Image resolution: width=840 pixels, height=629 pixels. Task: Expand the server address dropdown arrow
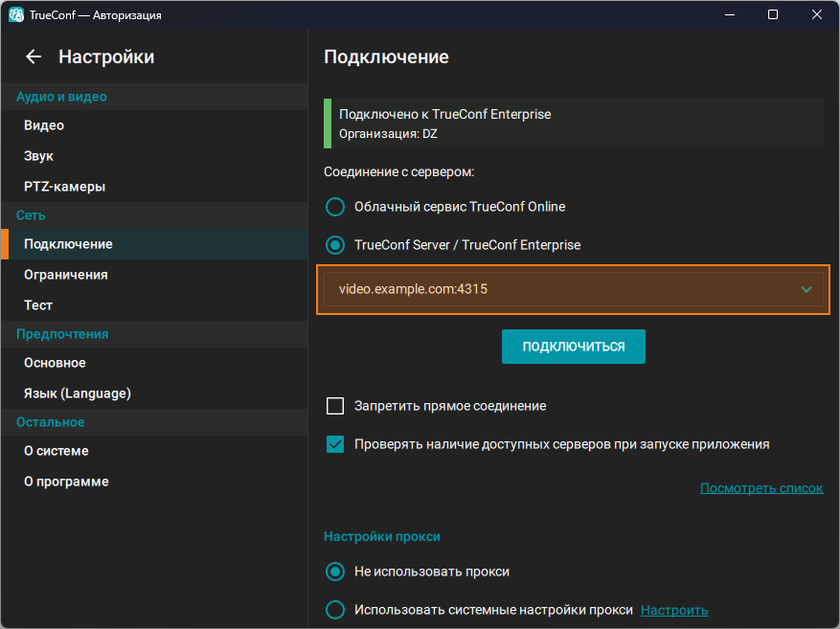(x=806, y=289)
